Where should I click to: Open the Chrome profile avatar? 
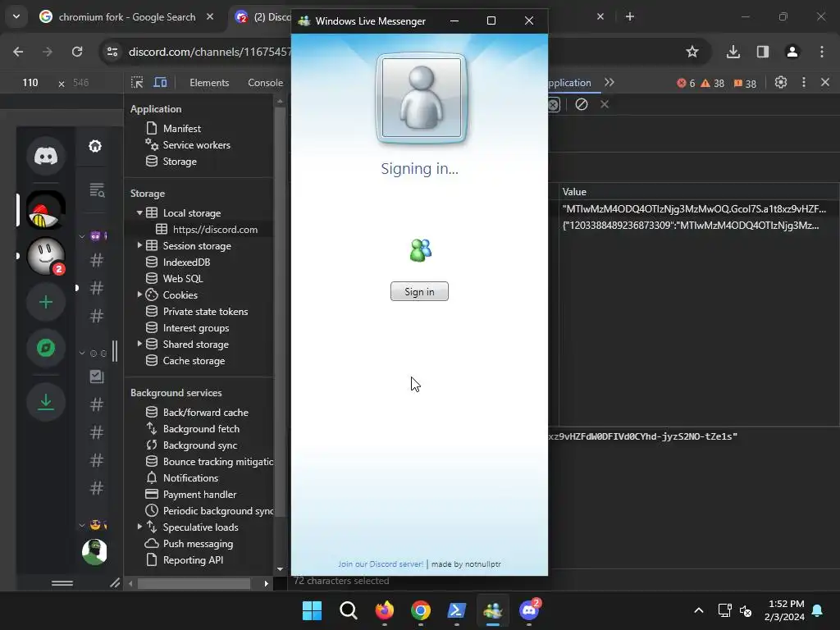coord(792,52)
